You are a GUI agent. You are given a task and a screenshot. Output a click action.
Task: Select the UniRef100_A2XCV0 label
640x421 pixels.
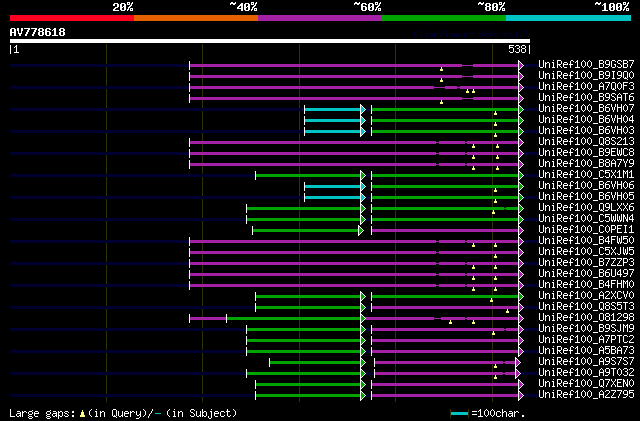pos(586,296)
